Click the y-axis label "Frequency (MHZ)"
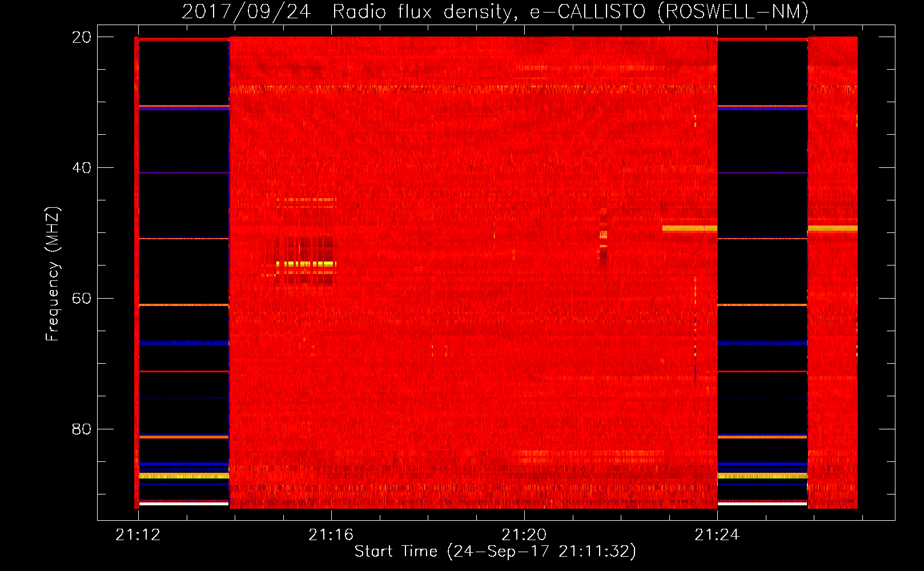This screenshot has width=924, height=571. point(53,274)
